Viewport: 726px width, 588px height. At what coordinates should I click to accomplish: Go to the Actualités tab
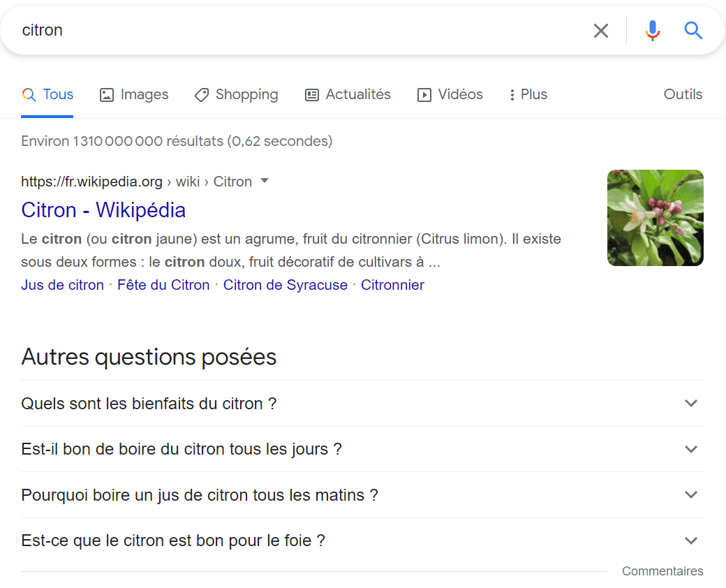click(348, 94)
